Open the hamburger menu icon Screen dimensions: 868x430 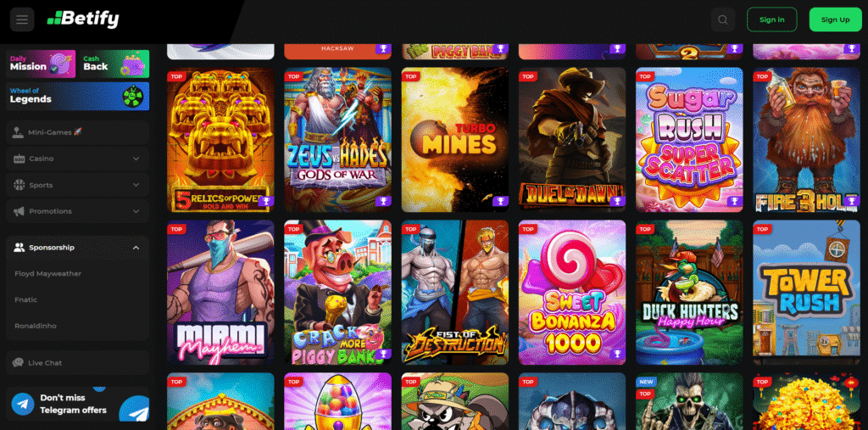pos(22,20)
